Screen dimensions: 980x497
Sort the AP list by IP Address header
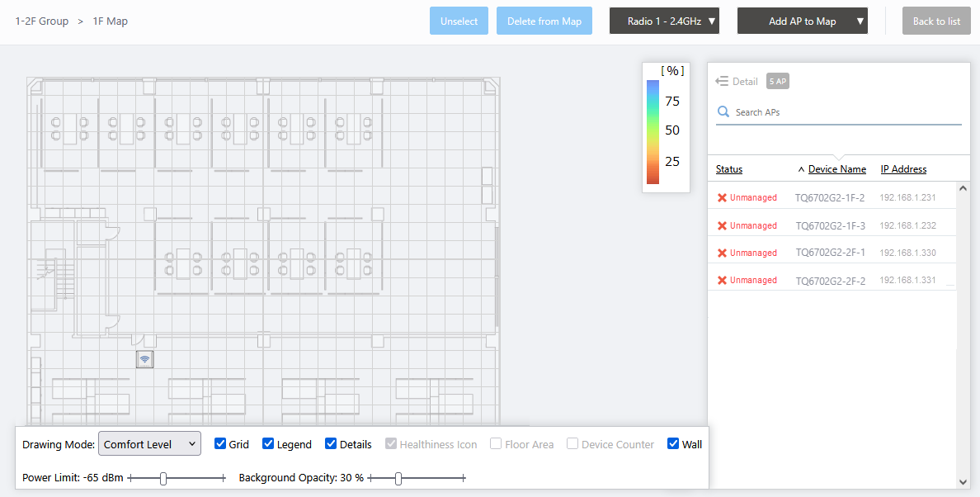click(903, 169)
